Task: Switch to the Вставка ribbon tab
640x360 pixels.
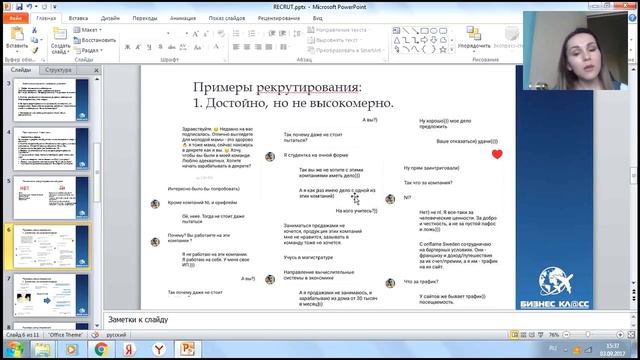Action: [78, 18]
